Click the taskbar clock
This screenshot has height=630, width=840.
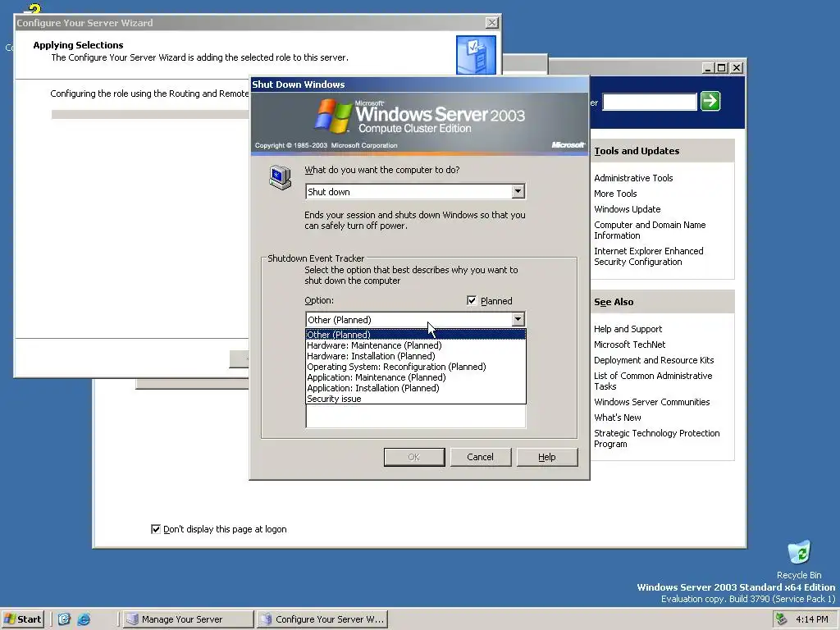pos(811,619)
